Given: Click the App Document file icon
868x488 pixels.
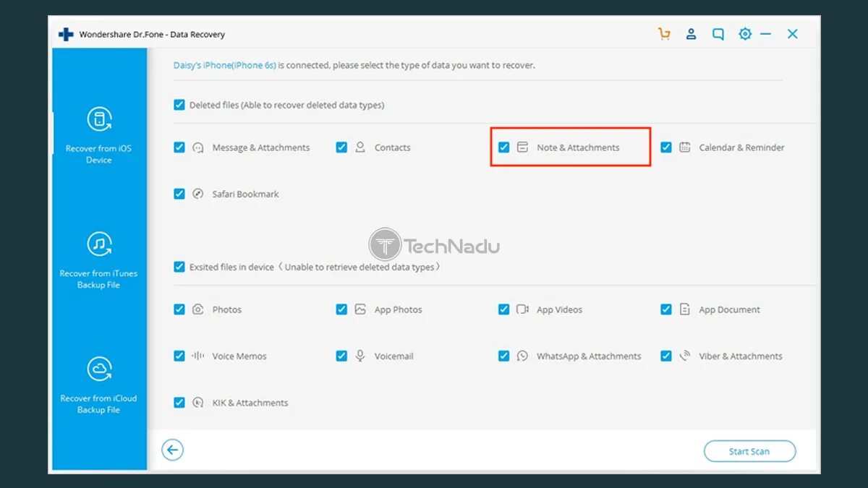Looking at the screenshot, I should 684,309.
